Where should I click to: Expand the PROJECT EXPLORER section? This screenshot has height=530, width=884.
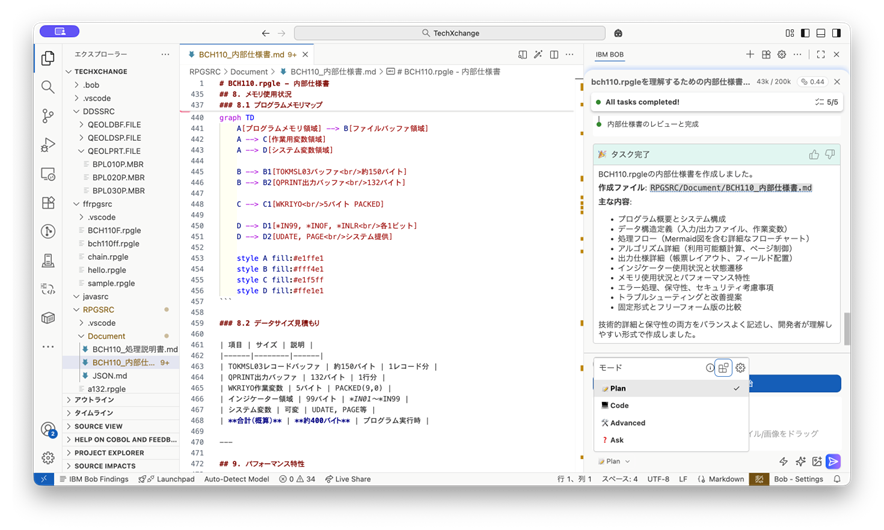[x=110, y=452]
